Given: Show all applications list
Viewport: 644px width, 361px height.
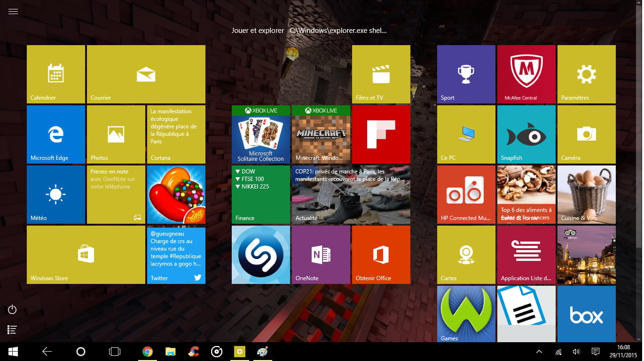Looking at the screenshot, I should 13,330.
